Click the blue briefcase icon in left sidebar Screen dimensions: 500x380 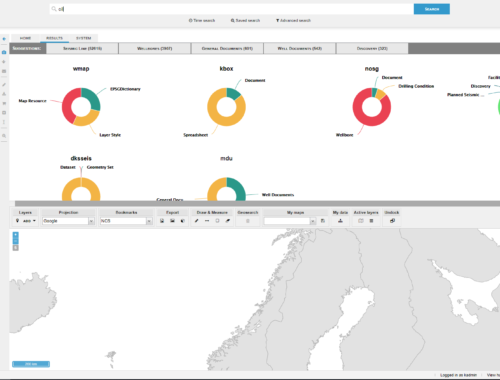click(x=4, y=52)
